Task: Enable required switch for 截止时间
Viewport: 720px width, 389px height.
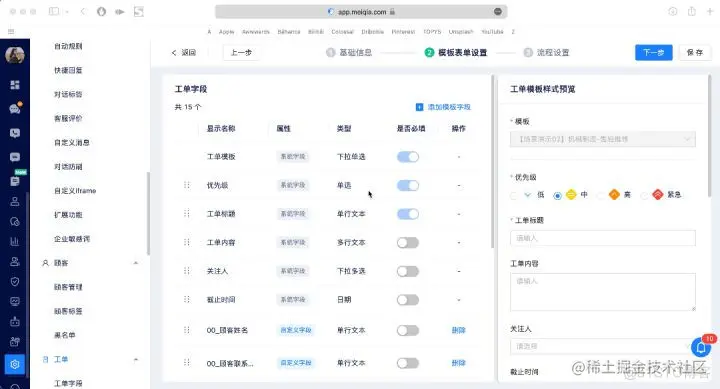Action: tap(408, 300)
